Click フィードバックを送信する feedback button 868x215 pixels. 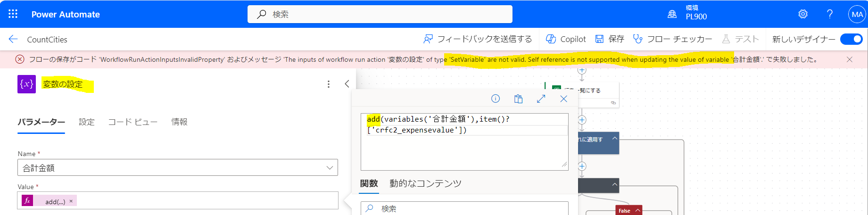click(478, 39)
